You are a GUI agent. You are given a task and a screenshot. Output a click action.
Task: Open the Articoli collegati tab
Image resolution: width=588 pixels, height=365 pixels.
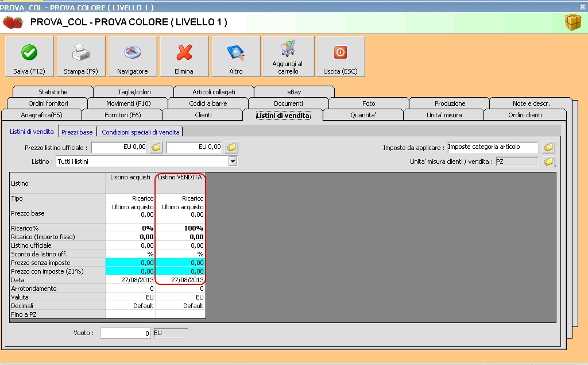click(x=214, y=92)
